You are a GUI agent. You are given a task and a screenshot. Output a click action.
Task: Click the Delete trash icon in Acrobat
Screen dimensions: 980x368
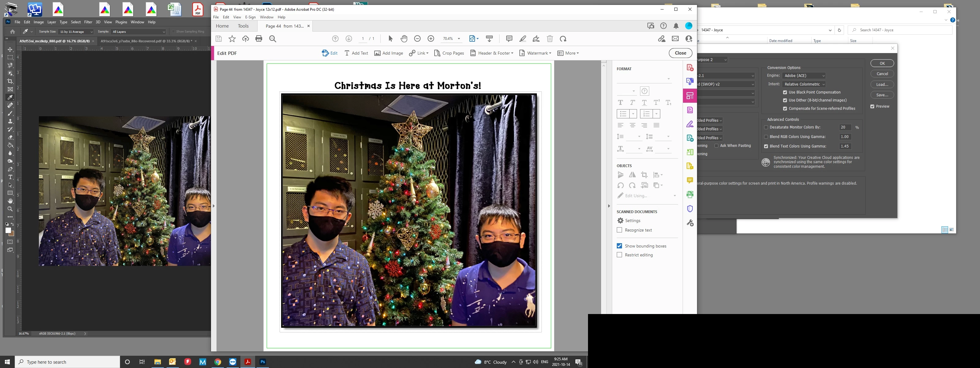[549, 38]
